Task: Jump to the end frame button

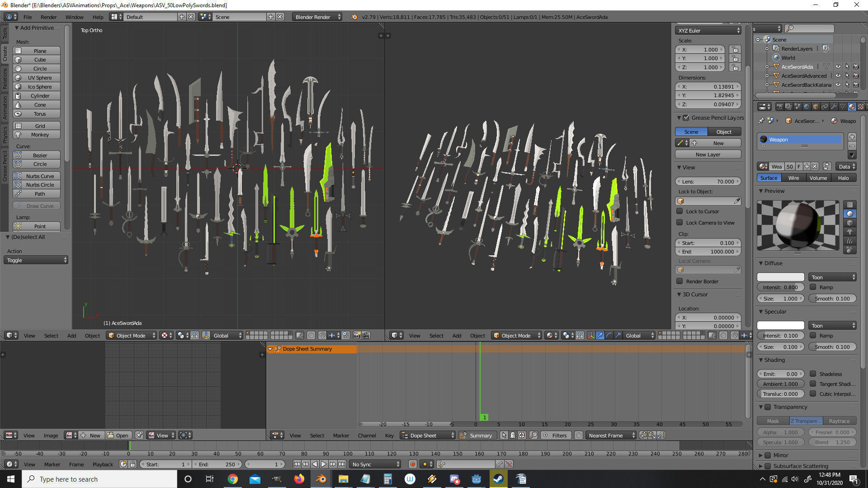Action: (x=342, y=465)
